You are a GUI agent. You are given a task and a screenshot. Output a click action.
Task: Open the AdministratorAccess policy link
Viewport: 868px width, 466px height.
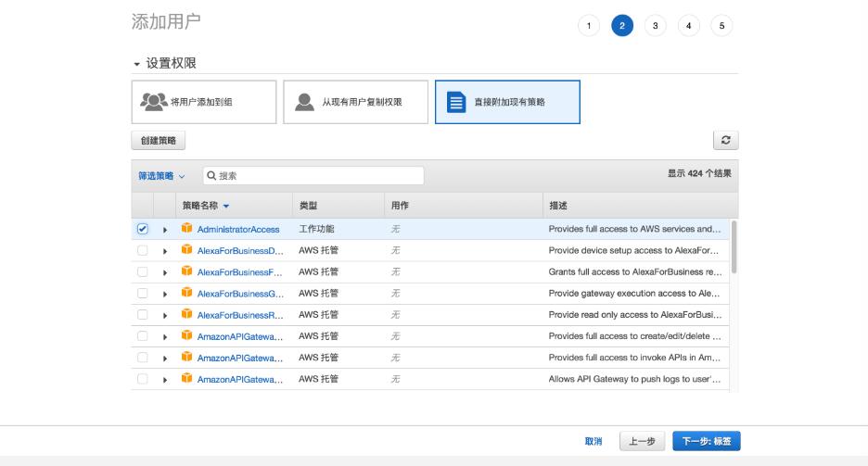(x=238, y=230)
